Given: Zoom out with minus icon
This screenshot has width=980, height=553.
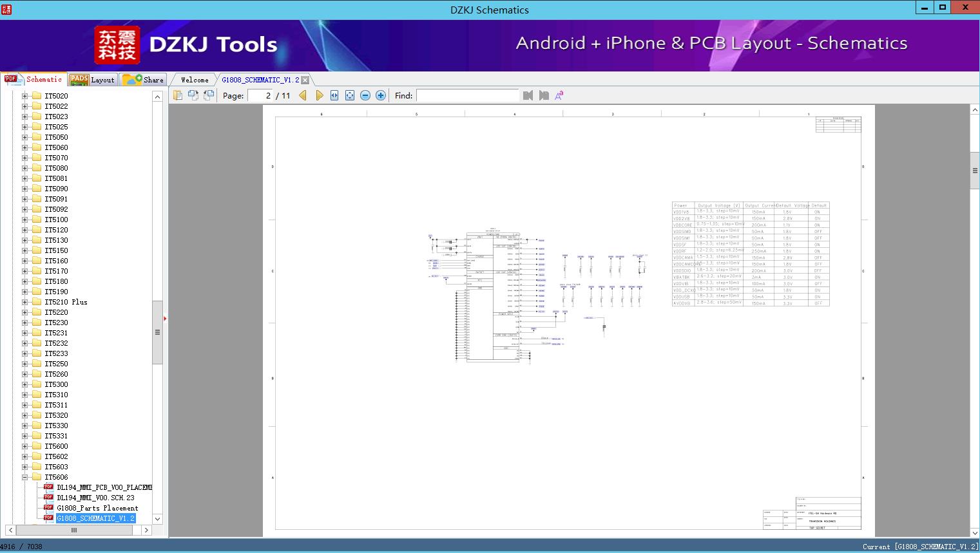Looking at the screenshot, I should point(365,95).
